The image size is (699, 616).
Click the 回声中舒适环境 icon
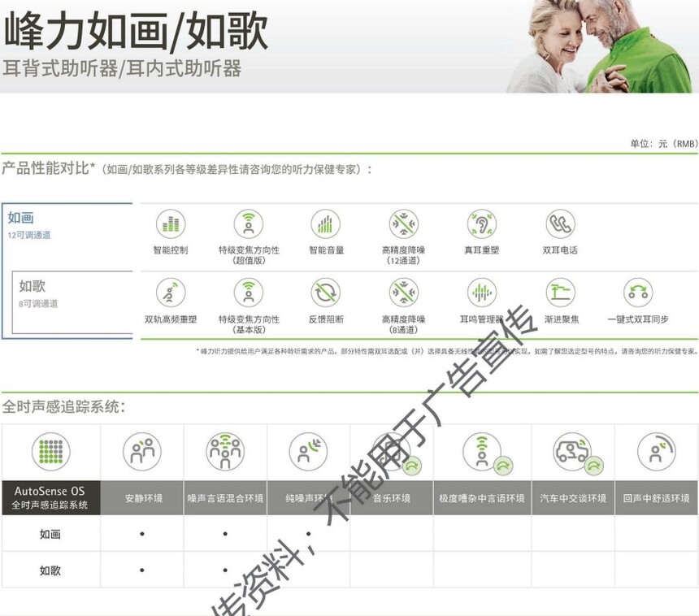656,452
